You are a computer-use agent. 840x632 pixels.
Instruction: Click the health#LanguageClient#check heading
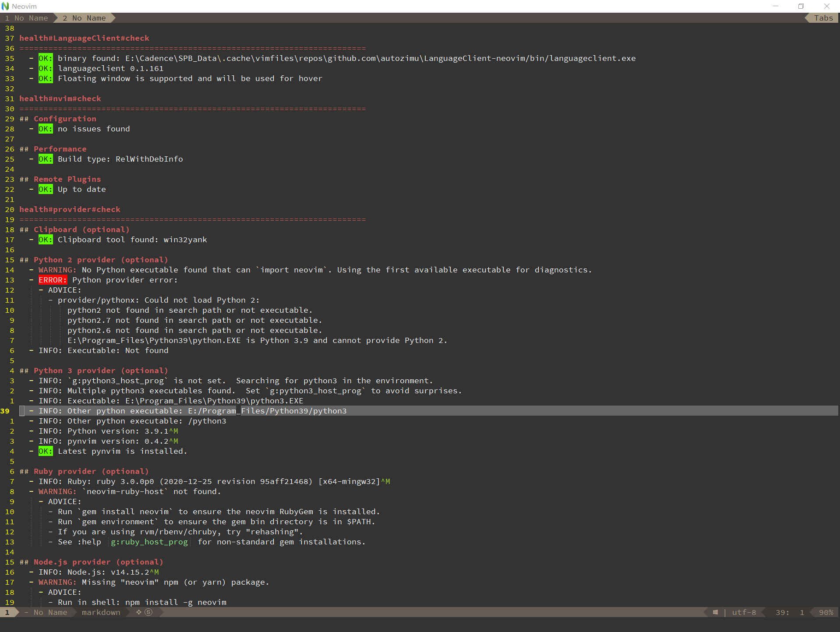(84, 38)
